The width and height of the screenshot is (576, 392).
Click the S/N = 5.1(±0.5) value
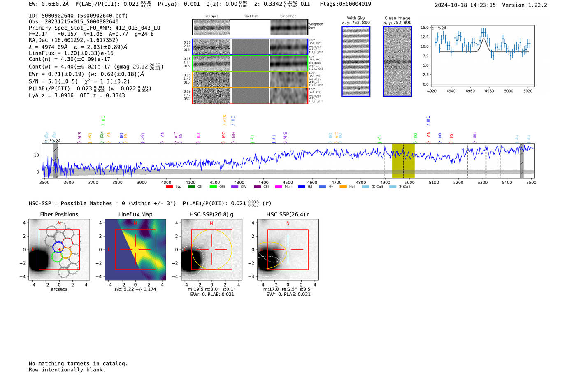pos(53,81)
